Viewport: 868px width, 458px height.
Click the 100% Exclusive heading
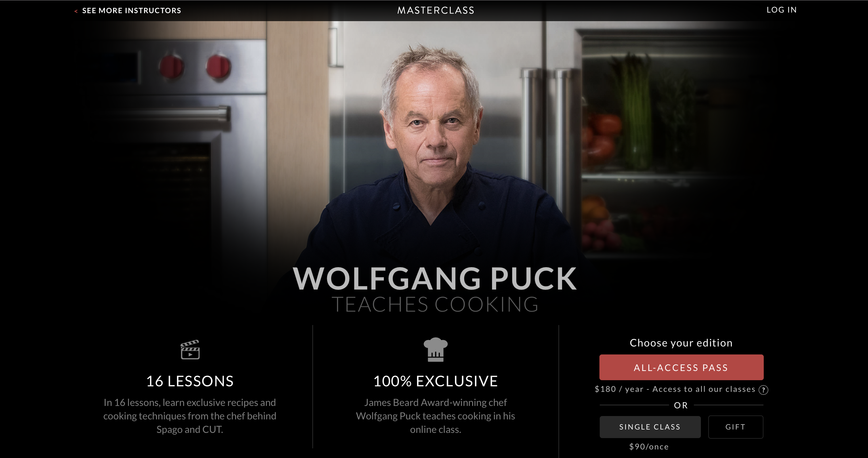click(x=435, y=381)
